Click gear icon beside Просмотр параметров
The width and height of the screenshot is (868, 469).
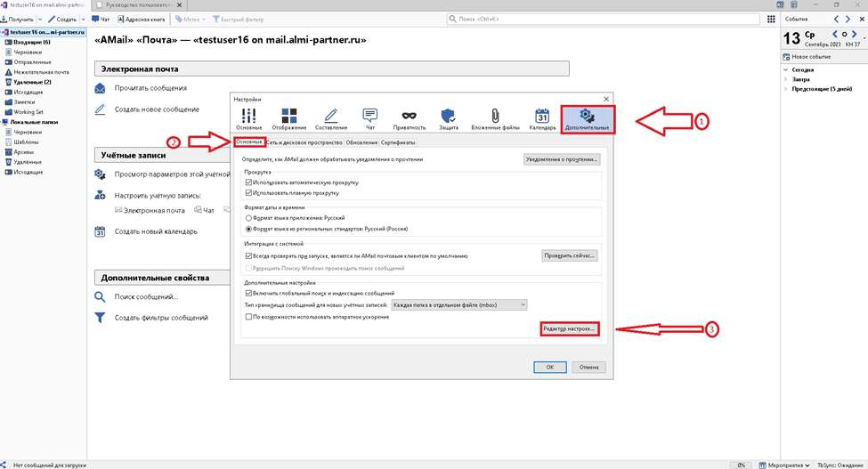click(x=101, y=174)
